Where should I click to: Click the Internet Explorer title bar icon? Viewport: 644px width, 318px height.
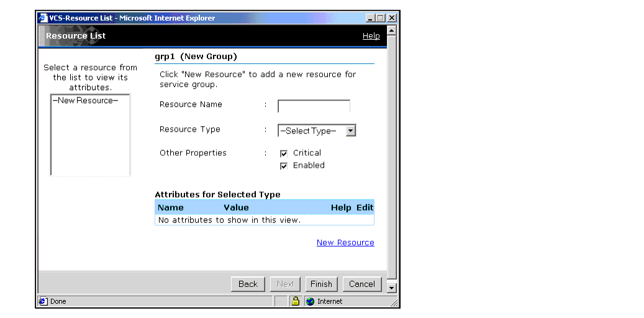pyautogui.click(x=43, y=18)
